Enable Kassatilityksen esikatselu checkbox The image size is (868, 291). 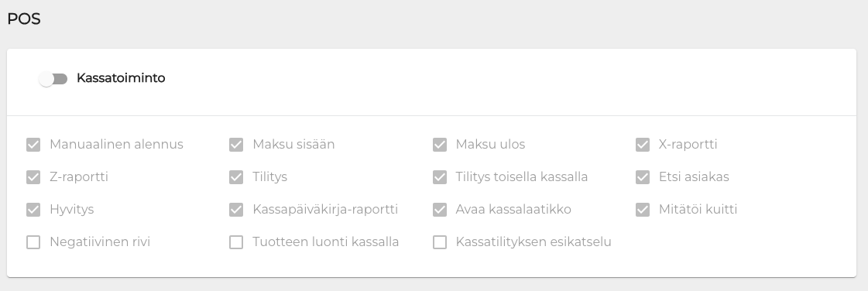[x=440, y=242]
